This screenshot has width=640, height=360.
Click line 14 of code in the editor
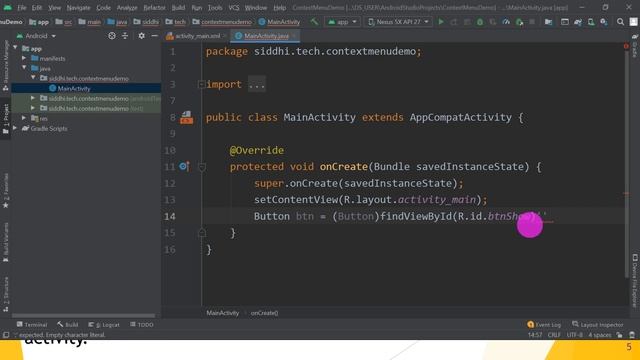pos(412,216)
